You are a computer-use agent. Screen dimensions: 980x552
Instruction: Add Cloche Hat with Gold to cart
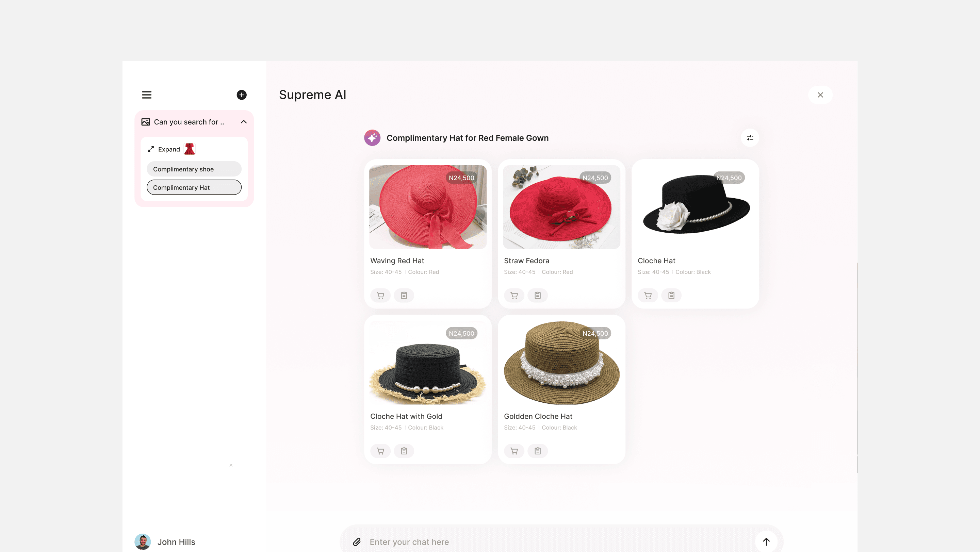point(380,451)
